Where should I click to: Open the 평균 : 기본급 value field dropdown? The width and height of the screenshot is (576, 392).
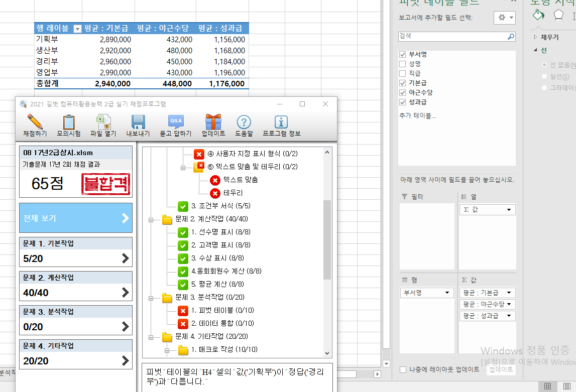[x=509, y=293]
